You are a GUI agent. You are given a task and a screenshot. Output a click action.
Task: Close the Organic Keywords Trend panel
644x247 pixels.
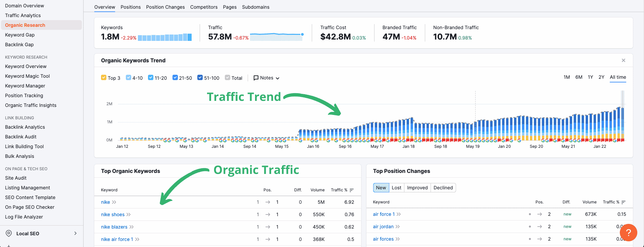(x=624, y=60)
